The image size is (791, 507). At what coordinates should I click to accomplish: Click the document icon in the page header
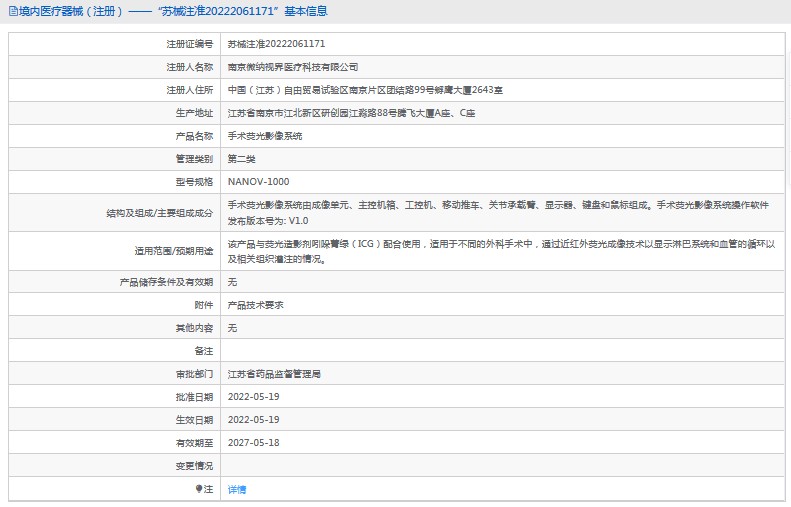pyautogui.click(x=13, y=11)
